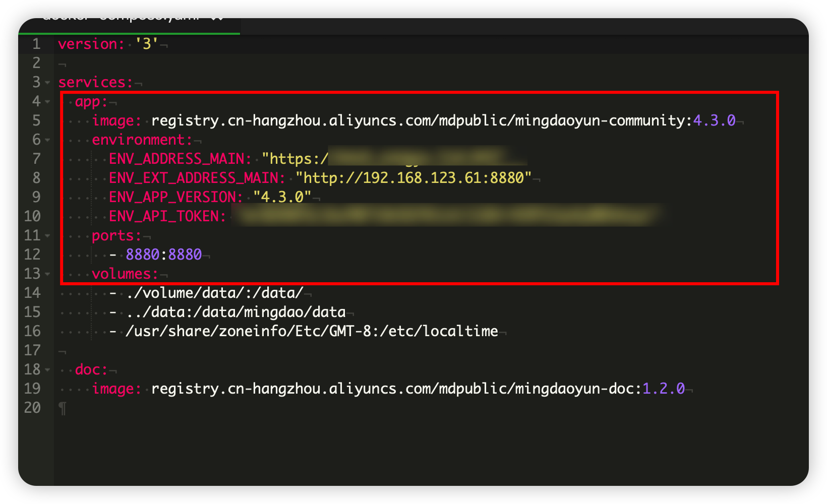Select the ../data:/data/mingdao/data mapping

[236, 312]
